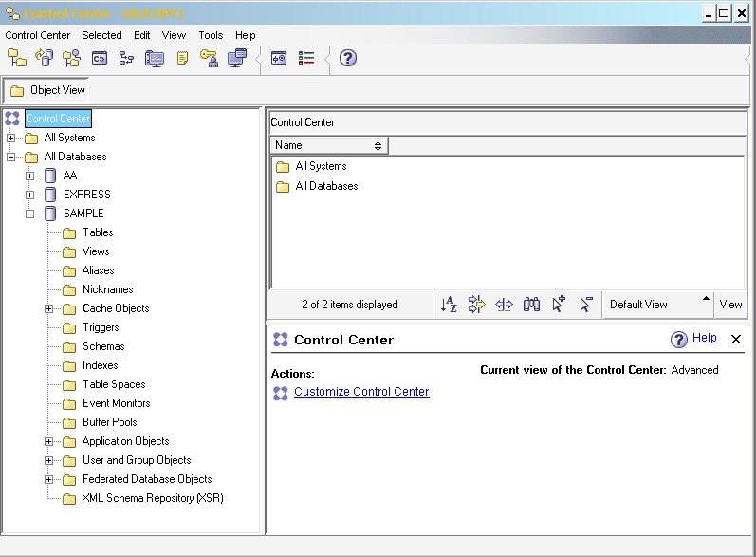
Task: Open the View menu in menu bar
Action: point(174,35)
